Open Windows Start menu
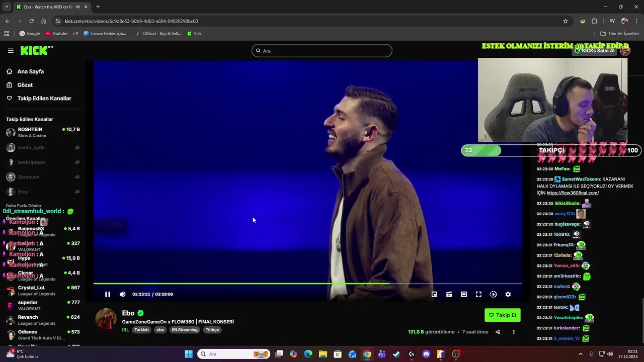Image resolution: width=644 pixels, height=362 pixels. pos(189,354)
